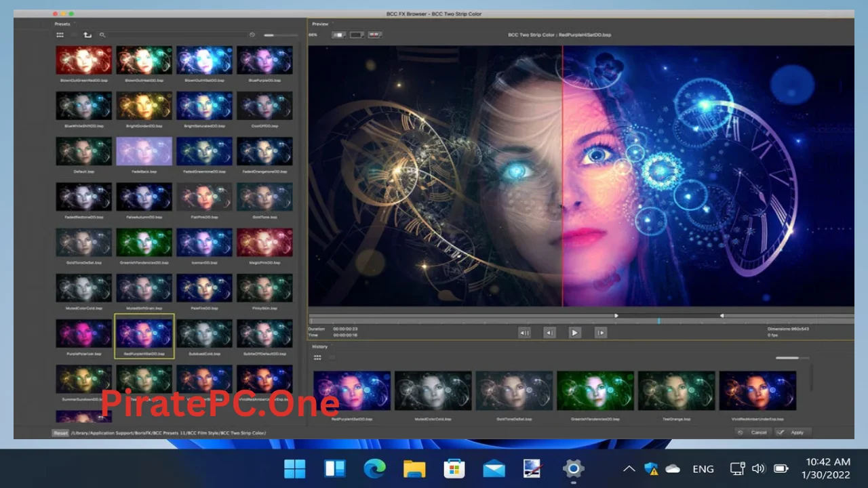Click the OneDrive cloud tray icon
The height and width of the screenshot is (488, 868).
(x=673, y=468)
